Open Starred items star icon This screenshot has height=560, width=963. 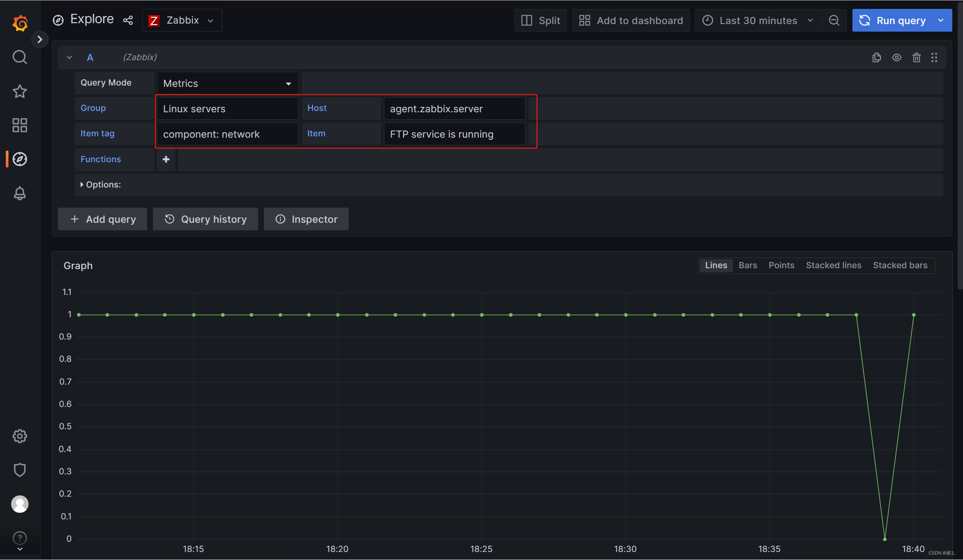coord(20,91)
